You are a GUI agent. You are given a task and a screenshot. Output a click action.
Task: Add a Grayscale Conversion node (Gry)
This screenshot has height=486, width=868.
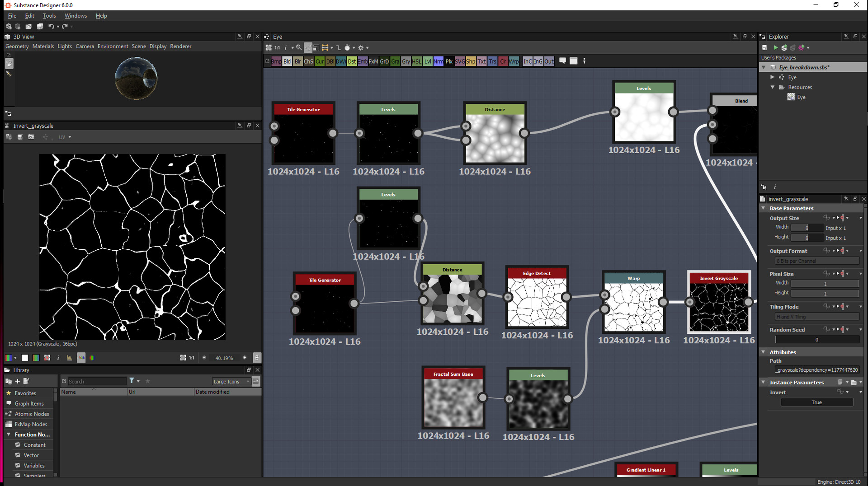(x=406, y=61)
